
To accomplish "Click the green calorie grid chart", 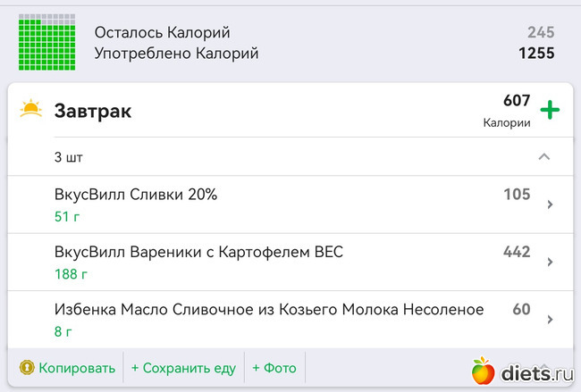I will pos(45,43).
